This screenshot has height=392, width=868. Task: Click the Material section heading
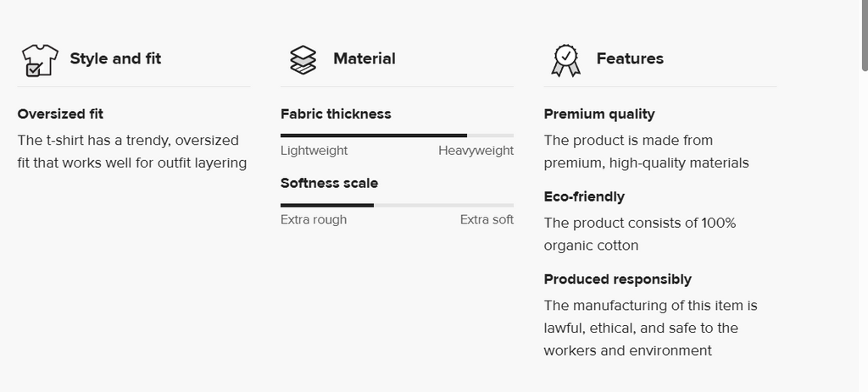click(364, 58)
